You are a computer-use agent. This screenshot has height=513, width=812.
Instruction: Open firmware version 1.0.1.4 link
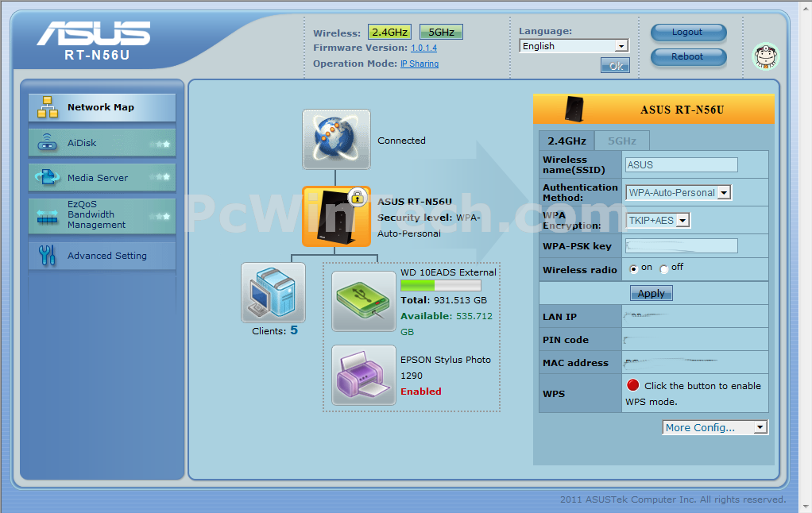423,48
